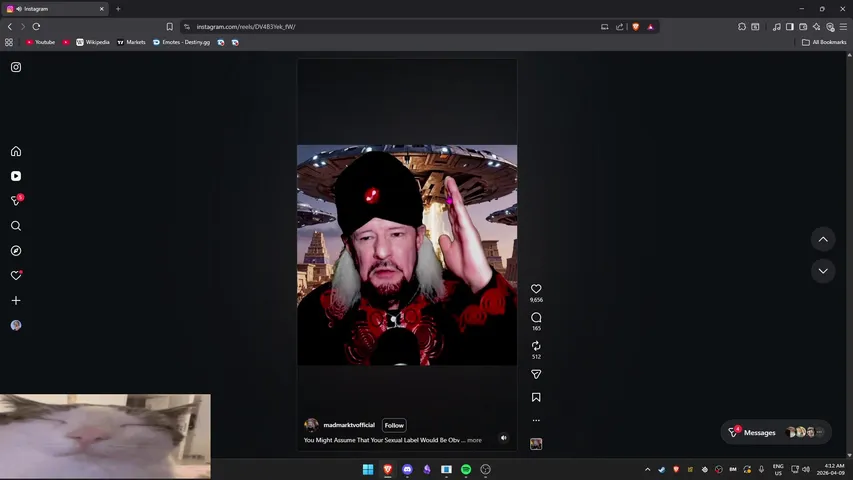Close the Instagram tab
This screenshot has width=853, height=480.
point(101,9)
